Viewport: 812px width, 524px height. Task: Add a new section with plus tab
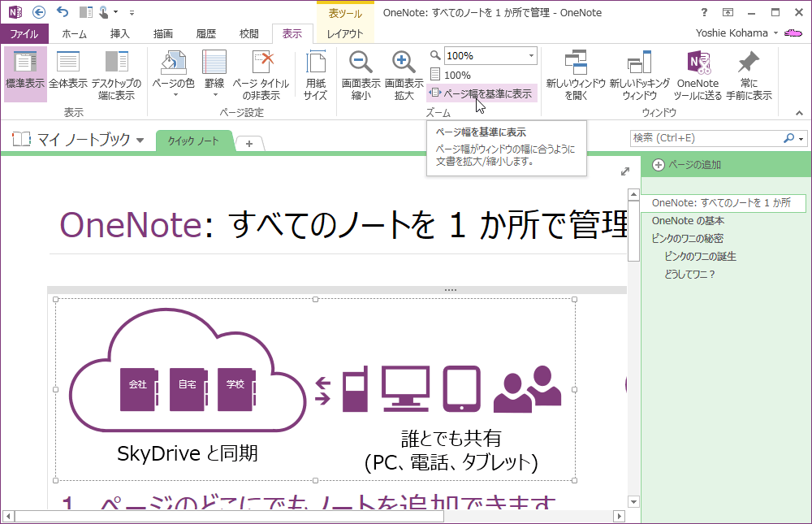[249, 144]
